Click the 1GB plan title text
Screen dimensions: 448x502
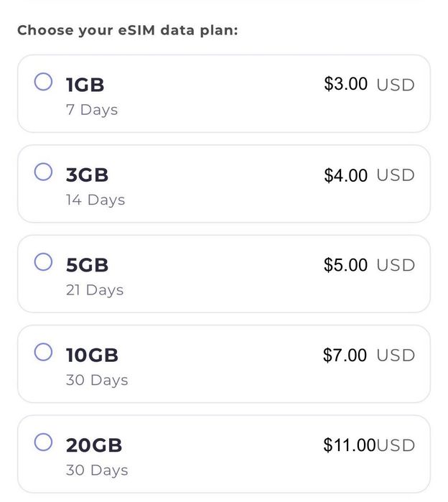[x=85, y=85]
